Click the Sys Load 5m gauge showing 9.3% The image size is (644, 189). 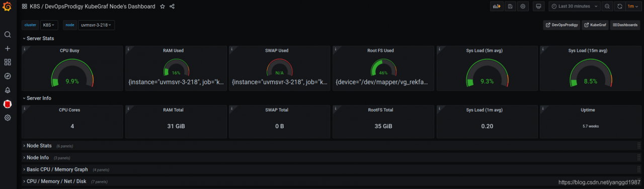coord(487,73)
